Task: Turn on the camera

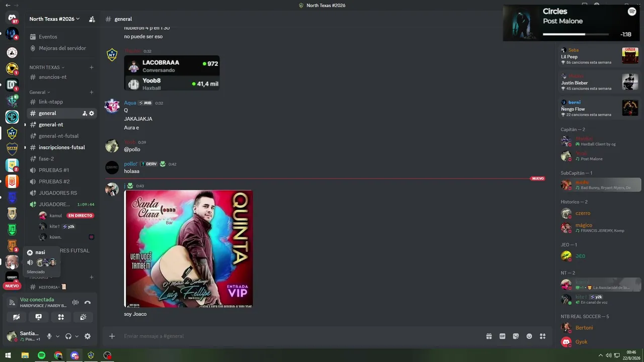Action: click(x=17, y=317)
